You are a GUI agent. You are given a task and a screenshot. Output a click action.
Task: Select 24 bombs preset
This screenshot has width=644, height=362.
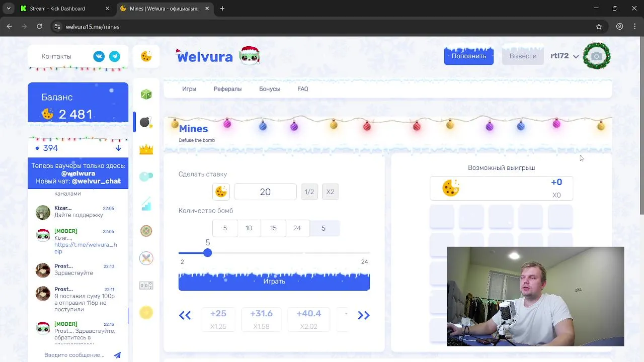point(297,228)
